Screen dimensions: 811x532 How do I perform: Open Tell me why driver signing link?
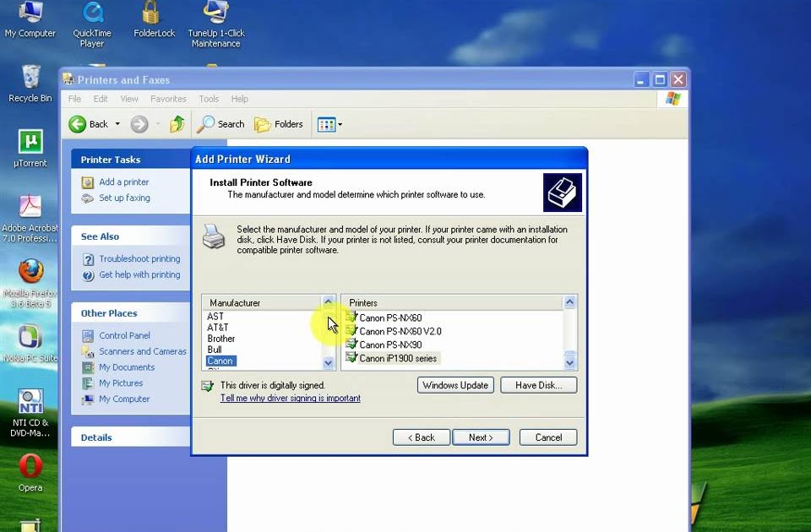(x=290, y=398)
